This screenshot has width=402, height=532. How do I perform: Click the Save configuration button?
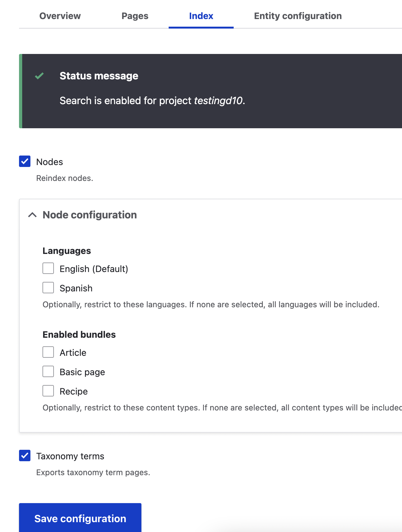click(x=80, y=518)
